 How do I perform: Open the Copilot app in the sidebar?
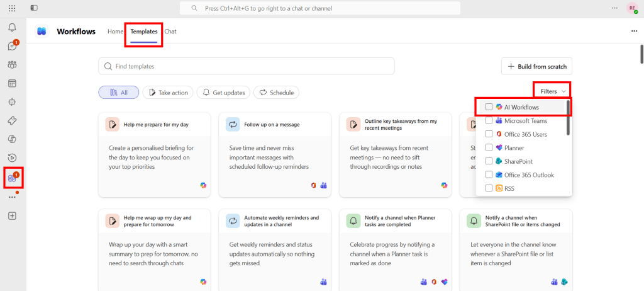pyautogui.click(x=13, y=139)
